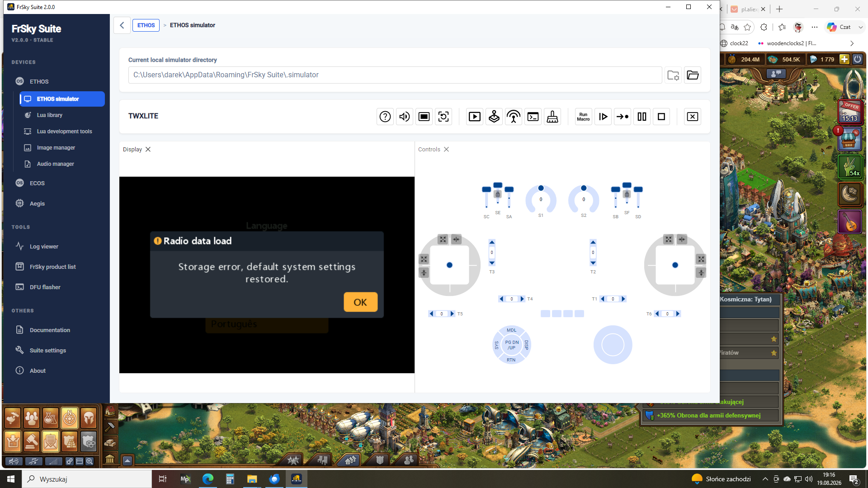This screenshot has width=868, height=488.
Task: Open File Explorer from taskbar
Action: [x=252, y=479]
